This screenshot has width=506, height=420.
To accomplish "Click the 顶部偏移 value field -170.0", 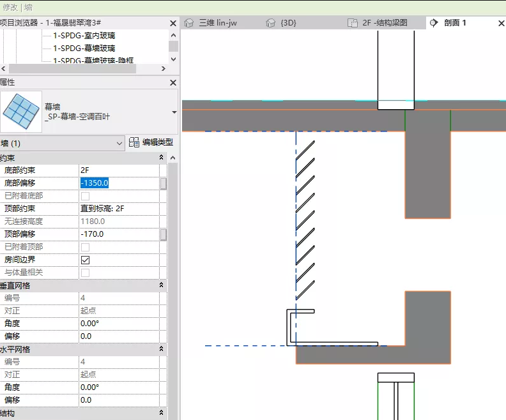I will tap(119, 234).
